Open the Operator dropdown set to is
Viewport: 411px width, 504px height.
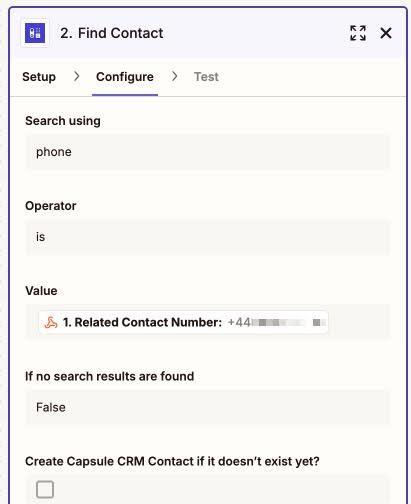pos(207,237)
